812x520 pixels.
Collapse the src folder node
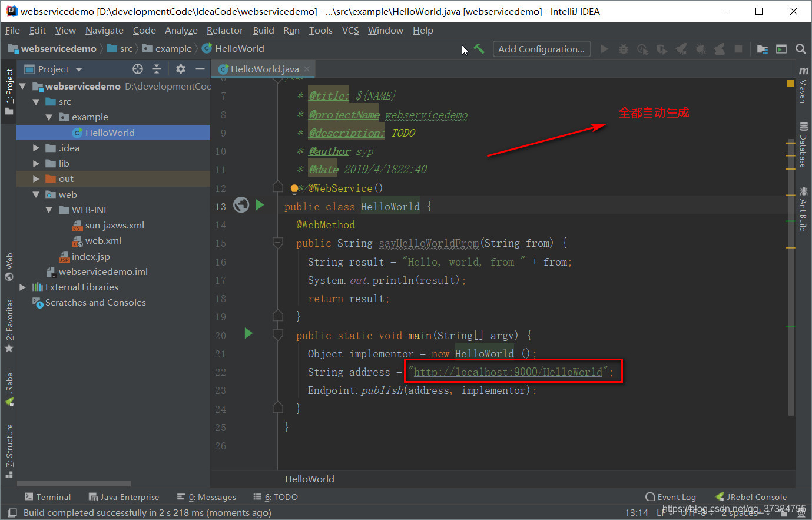pos(36,102)
